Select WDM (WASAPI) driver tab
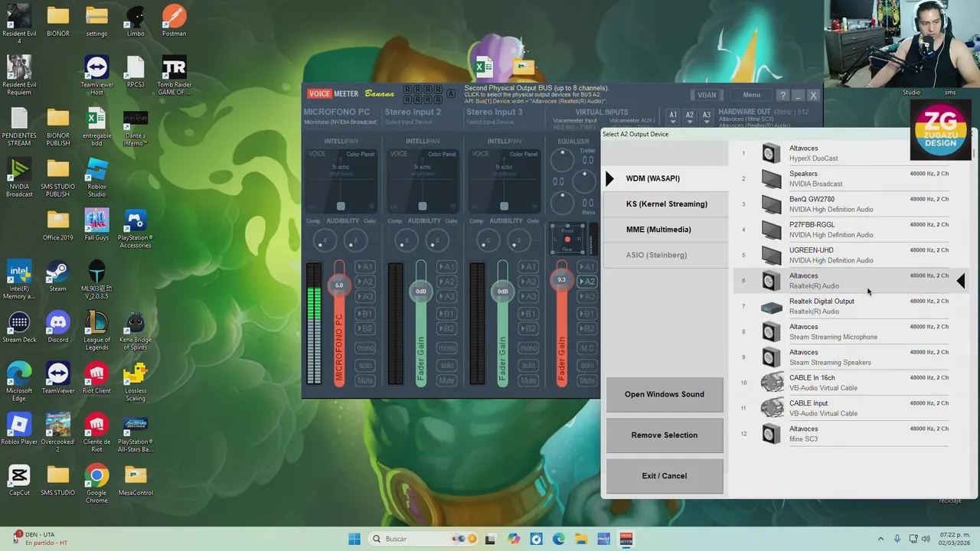Viewport: 980px width, 551px height. click(x=665, y=178)
